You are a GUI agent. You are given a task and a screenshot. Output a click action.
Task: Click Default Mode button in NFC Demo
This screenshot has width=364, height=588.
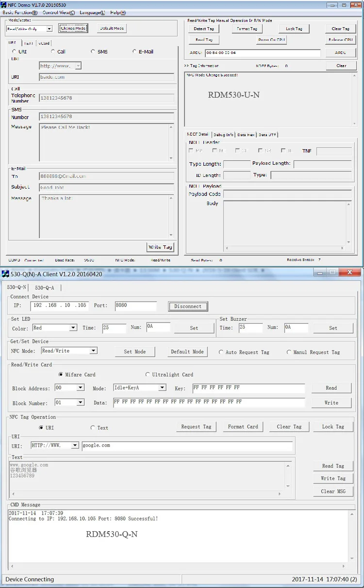point(112,28)
